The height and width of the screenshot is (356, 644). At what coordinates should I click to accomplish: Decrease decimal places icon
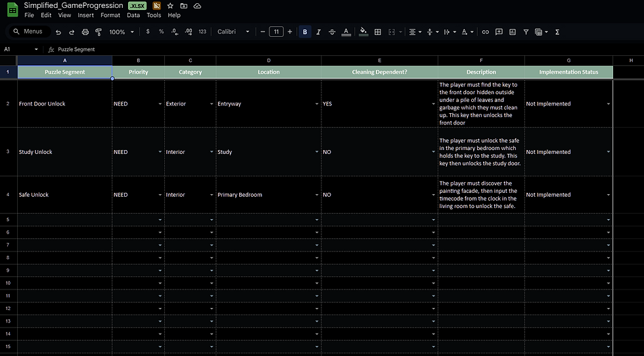pyautogui.click(x=175, y=32)
